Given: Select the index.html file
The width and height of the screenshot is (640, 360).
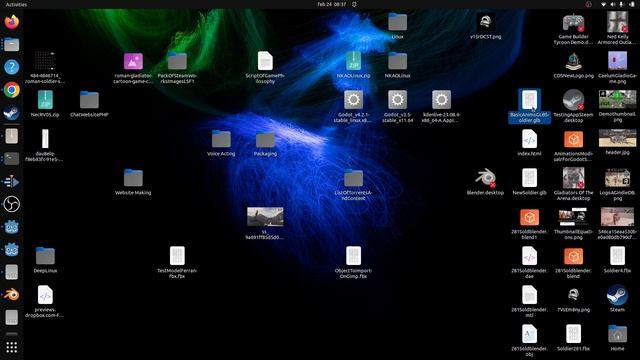Looking at the screenshot, I should click(x=529, y=143).
